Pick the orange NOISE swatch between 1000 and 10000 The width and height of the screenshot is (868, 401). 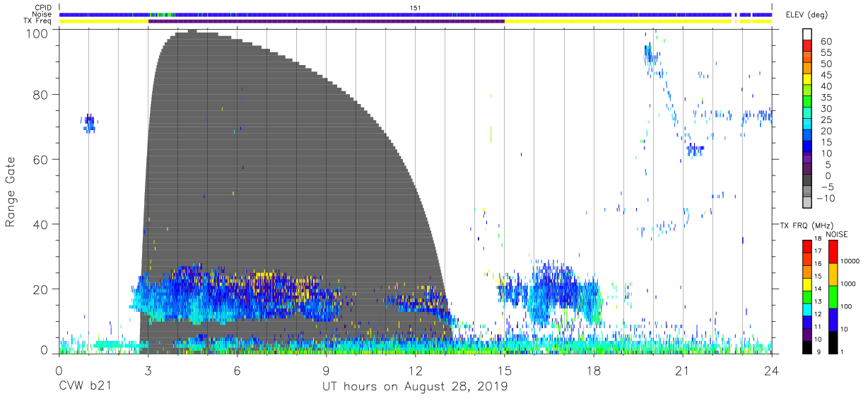pyautogui.click(x=833, y=274)
